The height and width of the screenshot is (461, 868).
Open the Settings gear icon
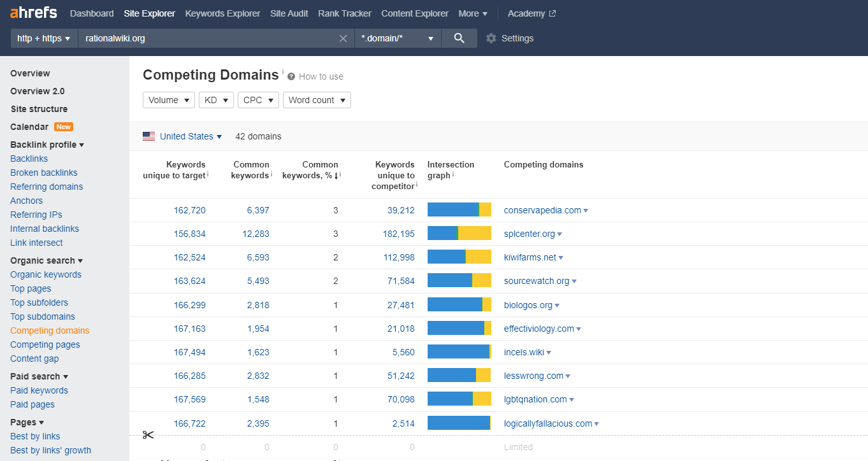(x=491, y=38)
